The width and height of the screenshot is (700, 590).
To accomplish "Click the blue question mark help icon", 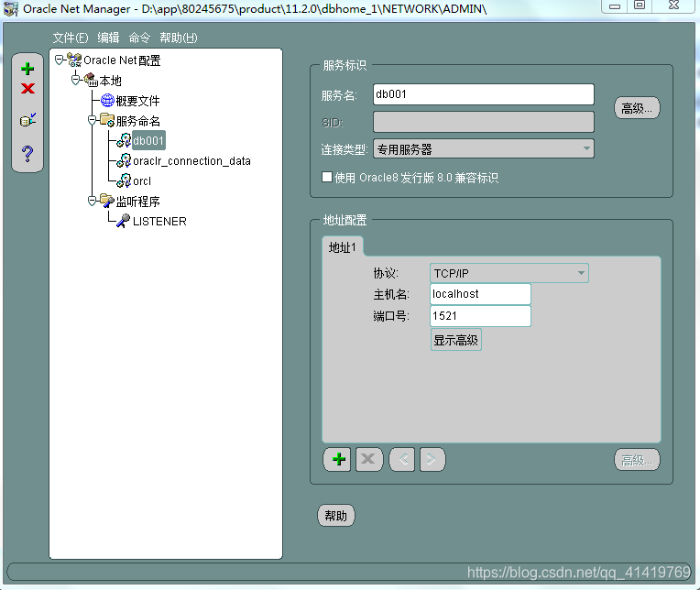I will point(27,154).
